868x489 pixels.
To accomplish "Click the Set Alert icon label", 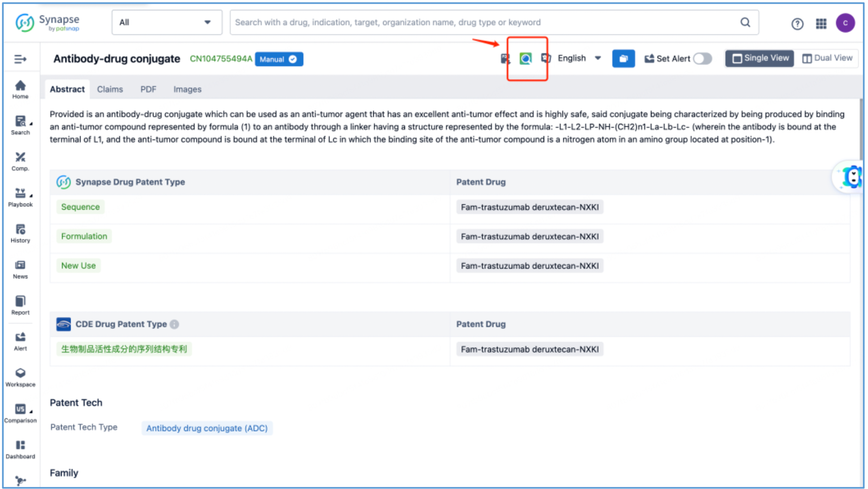I will (667, 58).
